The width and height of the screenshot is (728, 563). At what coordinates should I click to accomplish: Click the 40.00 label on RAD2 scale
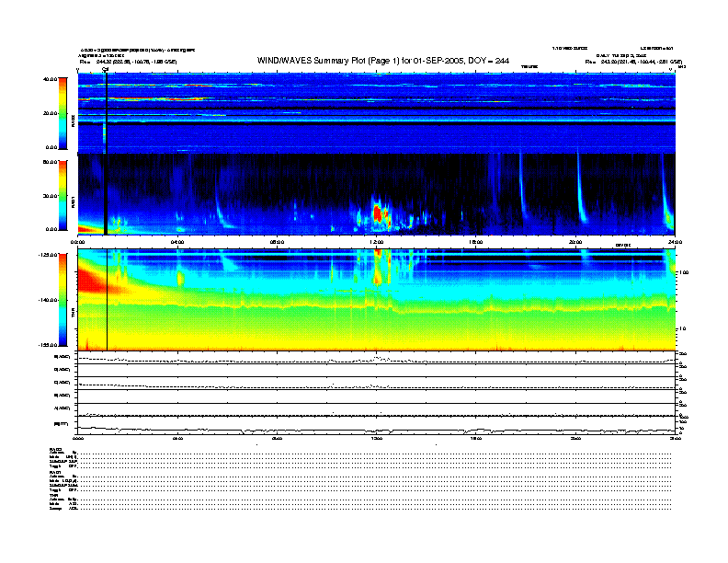(x=50, y=79)
